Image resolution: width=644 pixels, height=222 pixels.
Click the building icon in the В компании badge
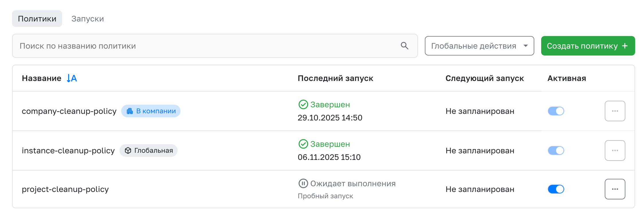tap(130, 111)
